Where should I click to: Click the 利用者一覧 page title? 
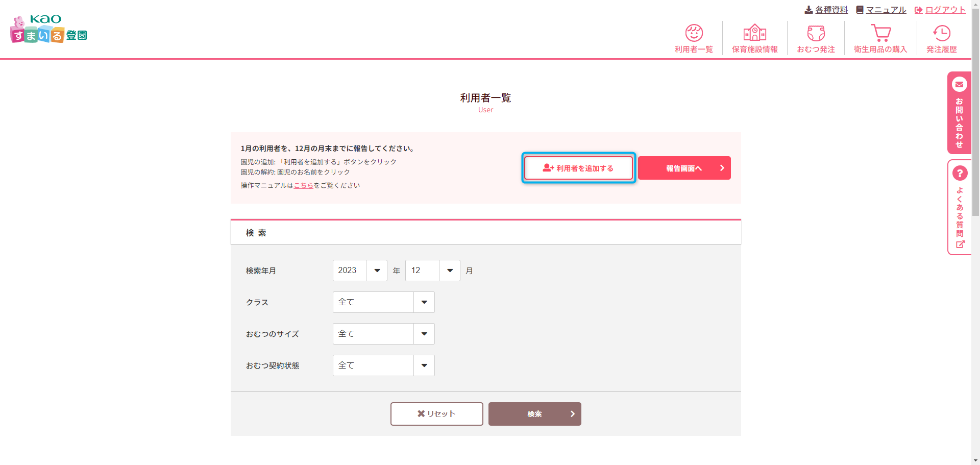(485, 98)
